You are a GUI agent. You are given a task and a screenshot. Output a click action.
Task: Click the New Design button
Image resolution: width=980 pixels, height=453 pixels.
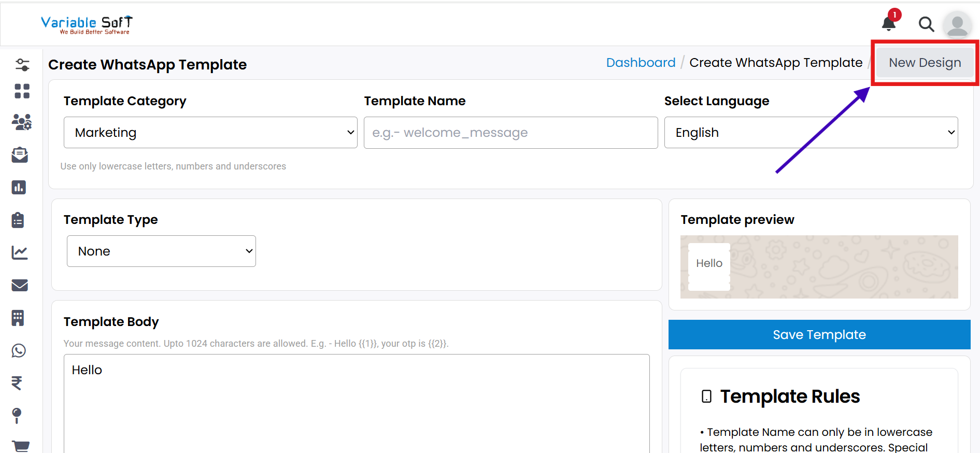925,63
